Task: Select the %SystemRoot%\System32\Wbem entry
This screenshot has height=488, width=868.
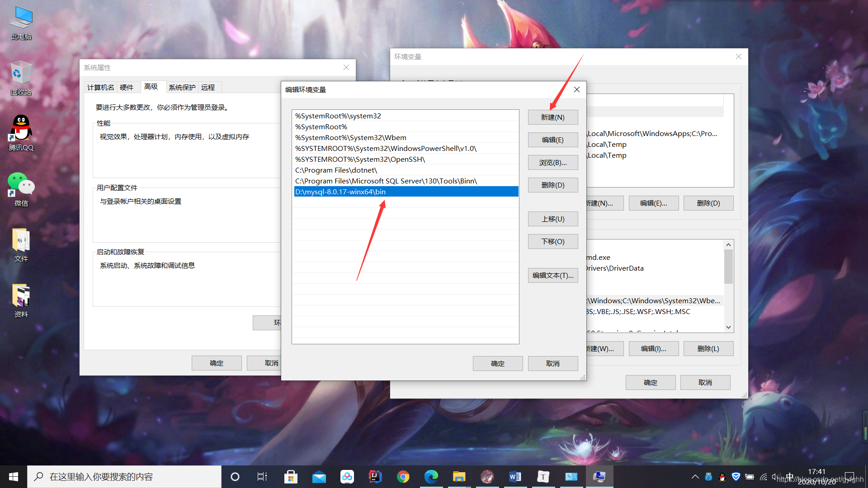Action: coord(406,138)
